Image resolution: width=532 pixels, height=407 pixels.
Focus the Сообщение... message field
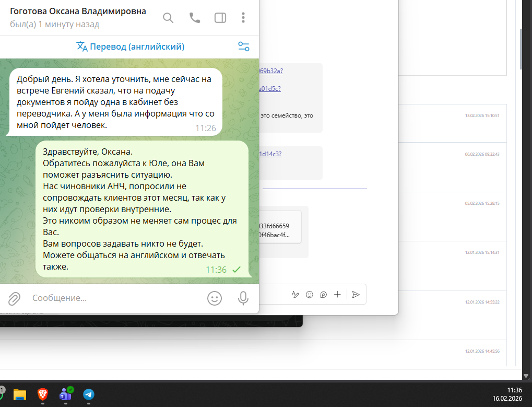tap(115, 298)
